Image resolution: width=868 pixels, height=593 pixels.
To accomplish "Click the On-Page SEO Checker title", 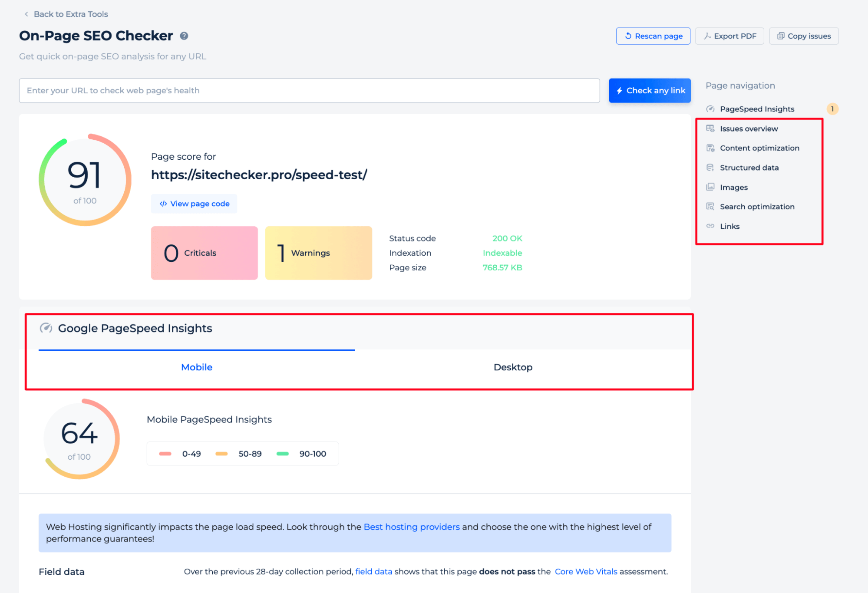I will [x=96, y=36].
